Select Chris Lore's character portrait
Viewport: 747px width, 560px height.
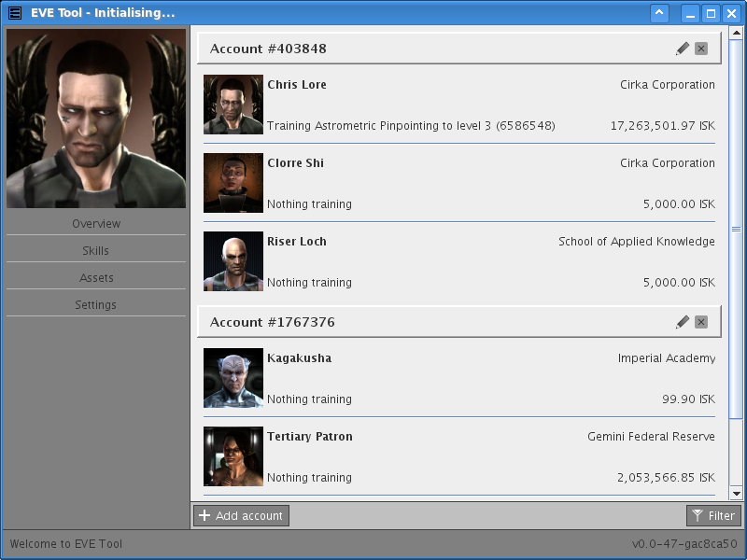(233, 105)
